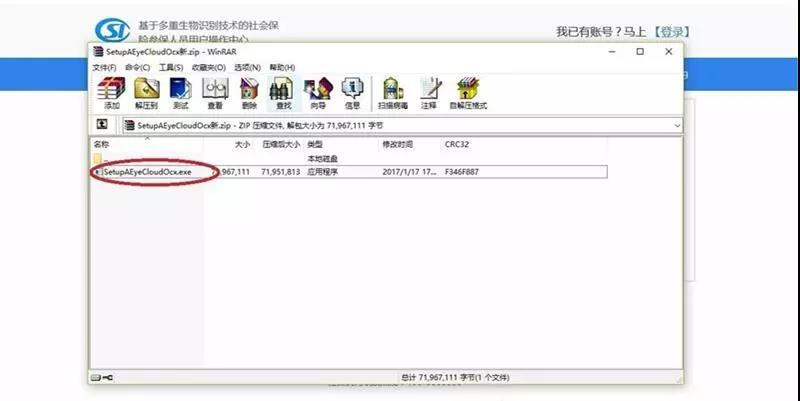Select the SetupAEyeCloudOcx.exe file

[x=147, y=172]
